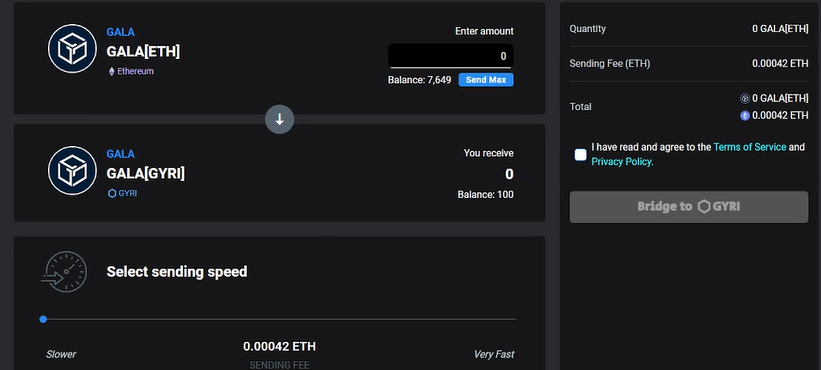The height and width of the screenshot is (370, 821).
Task: Click the blue GALA label above GALA[ETH]
Action: (x=120, y=32)
